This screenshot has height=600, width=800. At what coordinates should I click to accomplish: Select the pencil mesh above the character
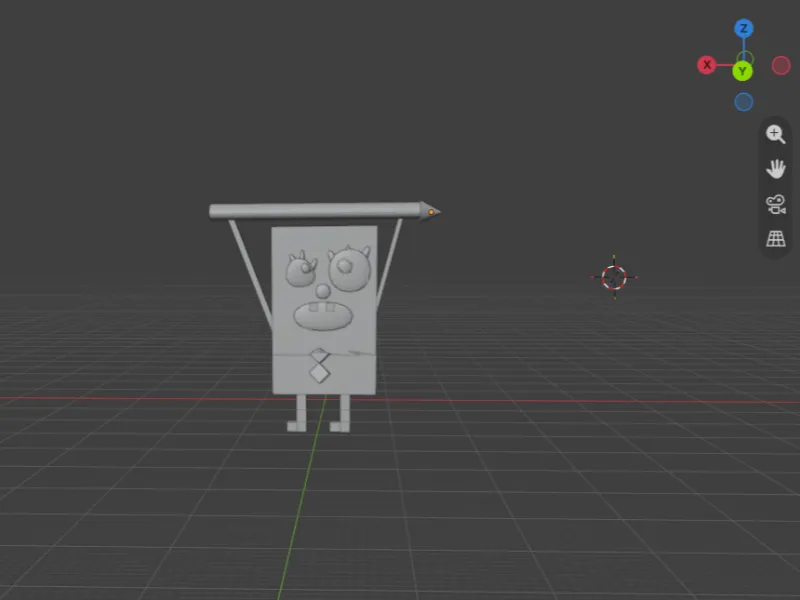324,211
